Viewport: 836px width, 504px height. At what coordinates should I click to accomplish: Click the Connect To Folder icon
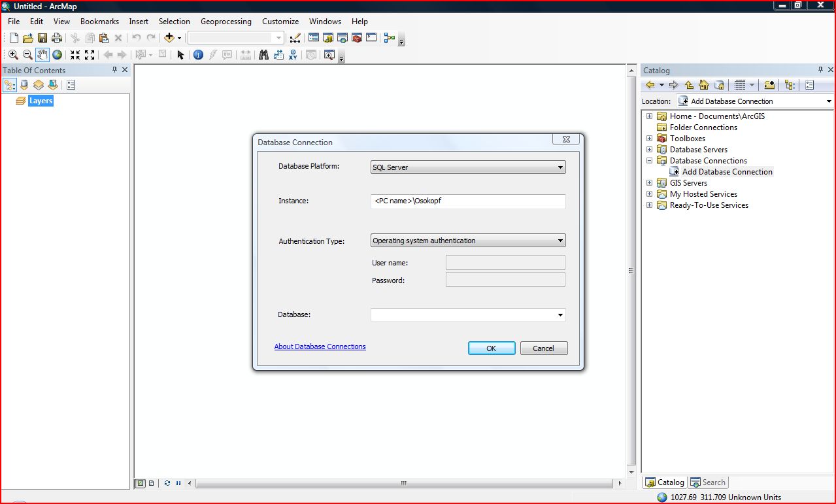coord(769,85)
